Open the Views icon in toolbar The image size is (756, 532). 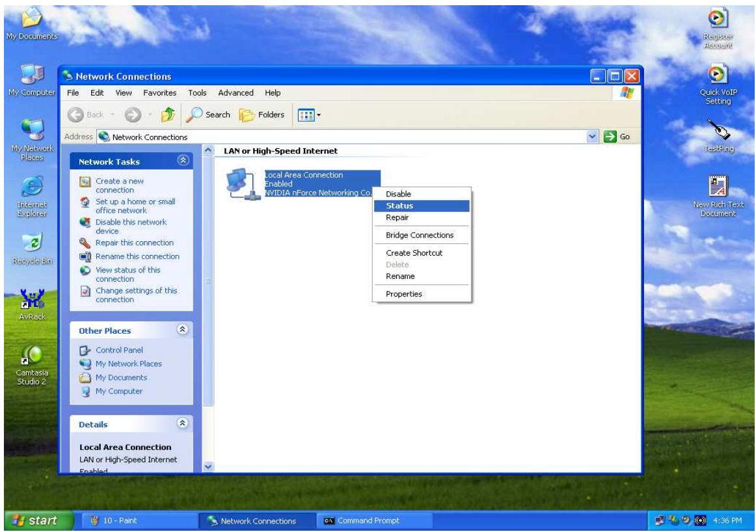tap(306, 114)
